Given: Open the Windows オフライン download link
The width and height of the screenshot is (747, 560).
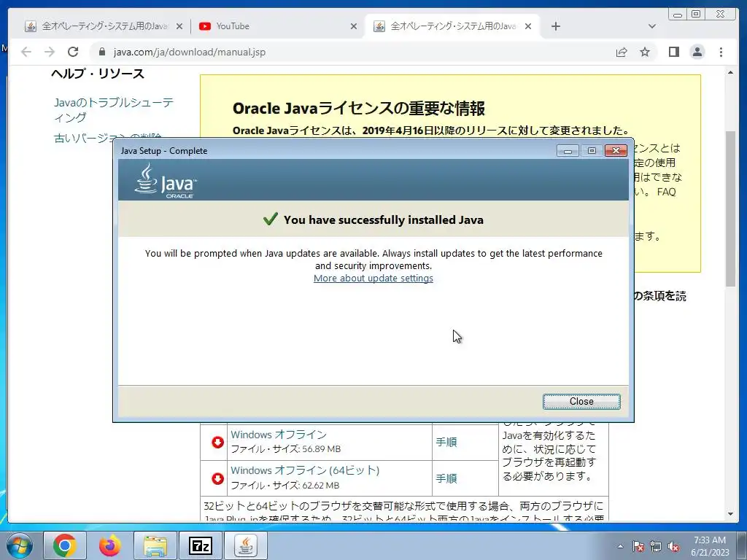Looking at the screenshot, I should (x=279, y=435).
